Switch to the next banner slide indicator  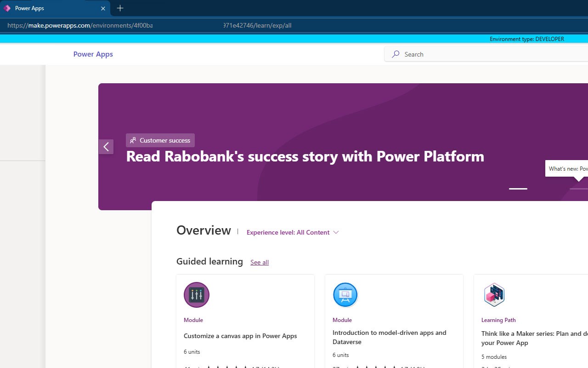[x=578, y=189]
